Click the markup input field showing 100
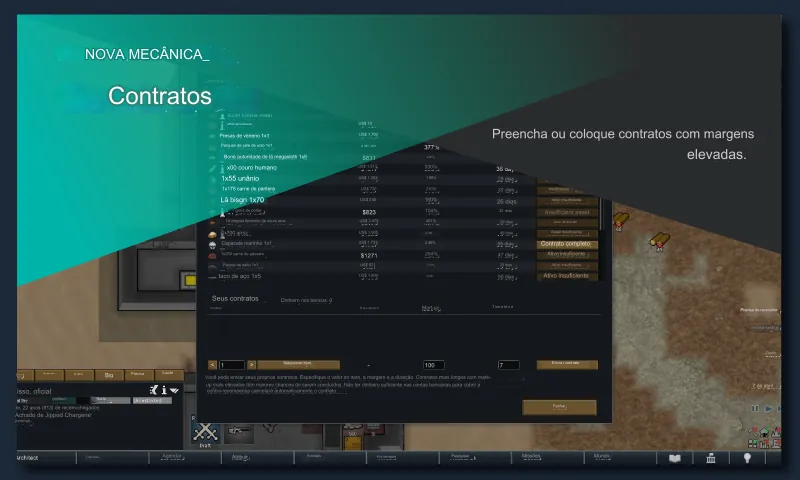This screenshot has width=800, height=480. [x=433, y=365]
